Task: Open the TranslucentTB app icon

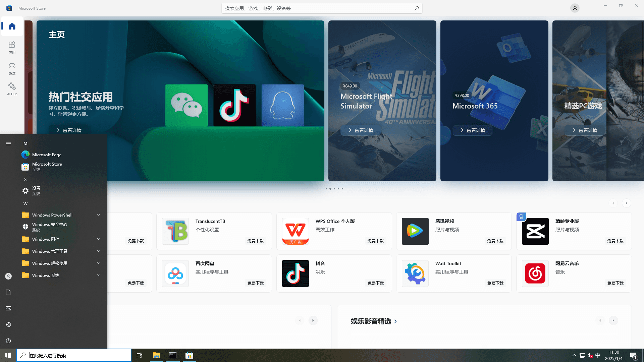Action: pos(175,231)
